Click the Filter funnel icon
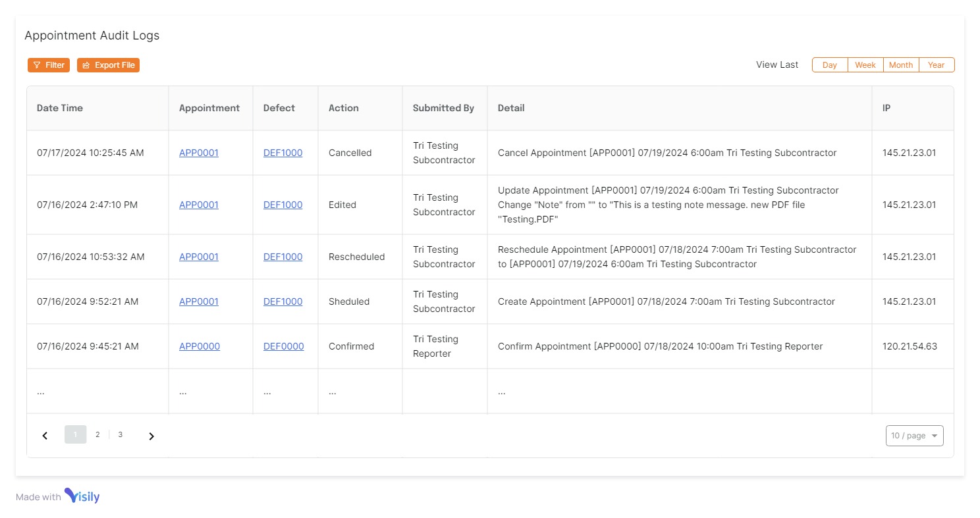The image size is (980, 518). click(x=37, y=65)
